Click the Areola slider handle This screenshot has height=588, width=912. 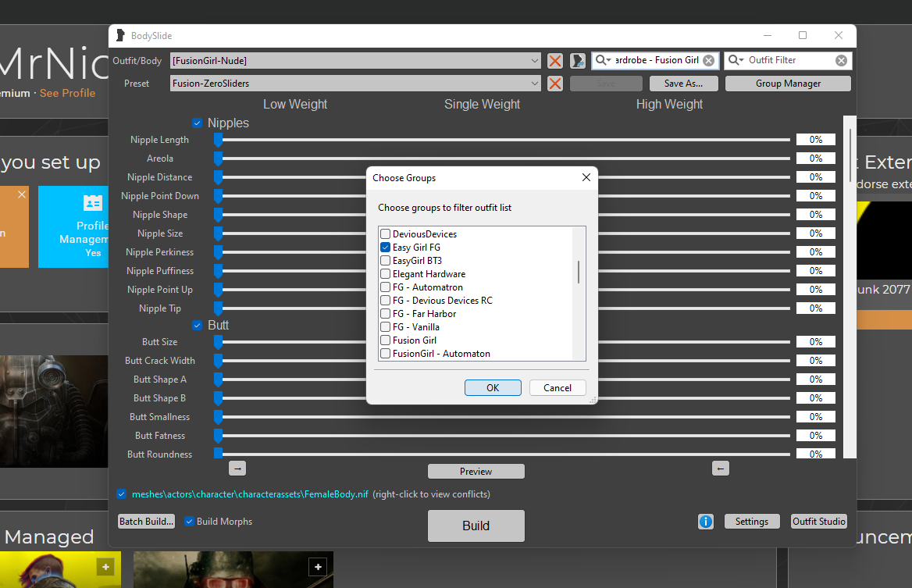pyautogui.click(x=218, y=159)
